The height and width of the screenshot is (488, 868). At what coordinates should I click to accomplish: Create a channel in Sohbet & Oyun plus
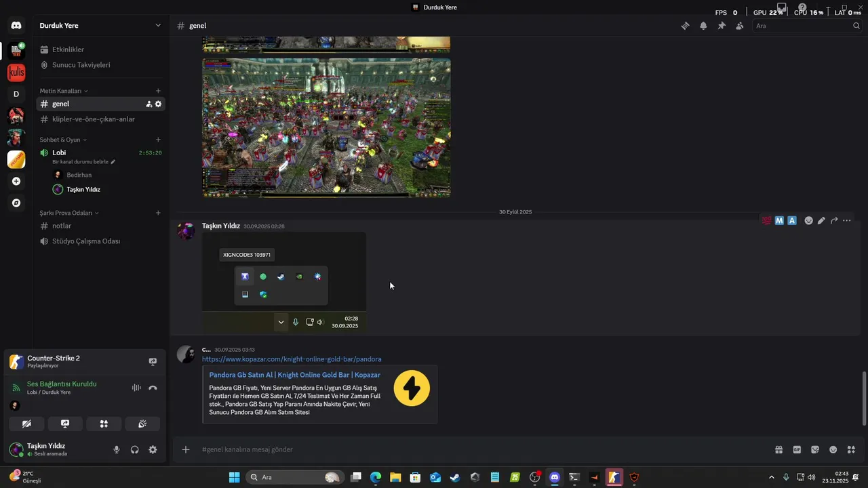pyautogui.click(x=158, y=140)
